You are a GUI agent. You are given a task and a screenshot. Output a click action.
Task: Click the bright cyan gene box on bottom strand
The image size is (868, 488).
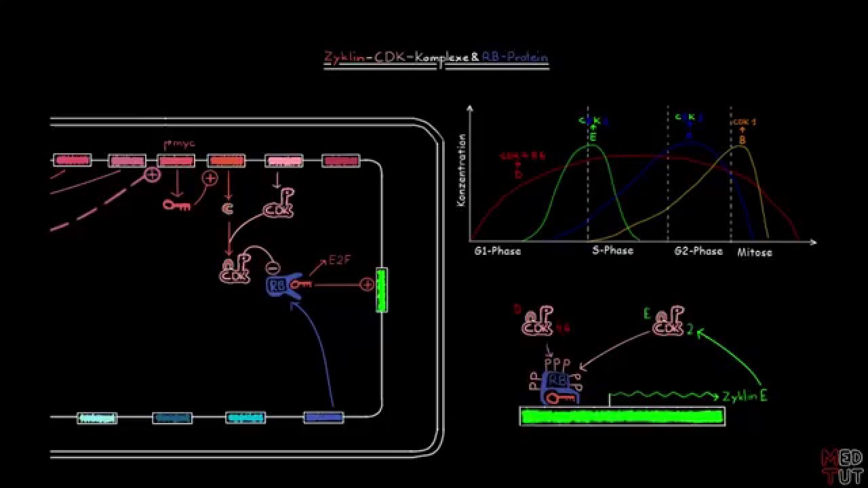pyautogui.click(x=245, y=418)
